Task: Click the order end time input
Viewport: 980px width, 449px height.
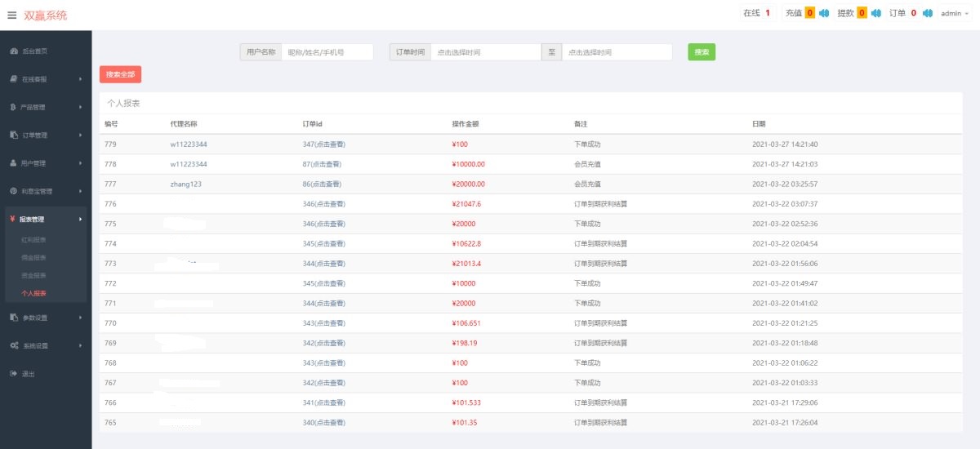Action: 617,51
